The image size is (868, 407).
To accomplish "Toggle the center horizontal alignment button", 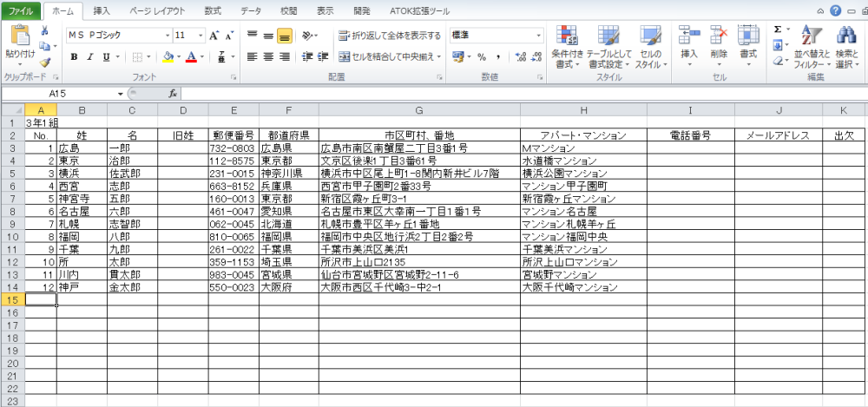I will pos(267,57).
